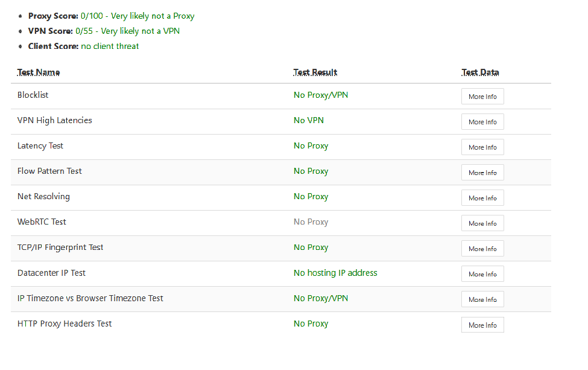Open More Info for WebRTC Test

[482, 223]
